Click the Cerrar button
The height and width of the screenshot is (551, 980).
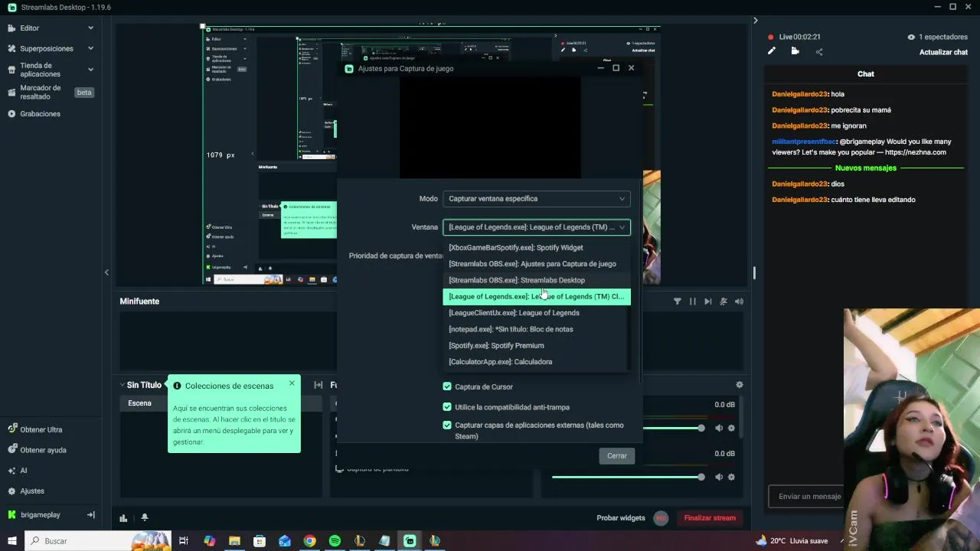[x=617, y=456]
